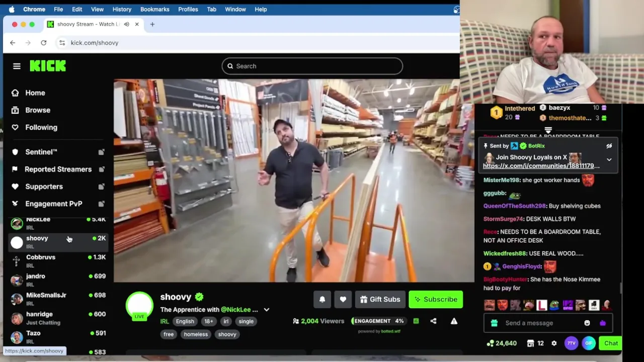Viewport: 644px width, 362px height.
Task: Open site info icon beside address
Action: pos(62,43)
